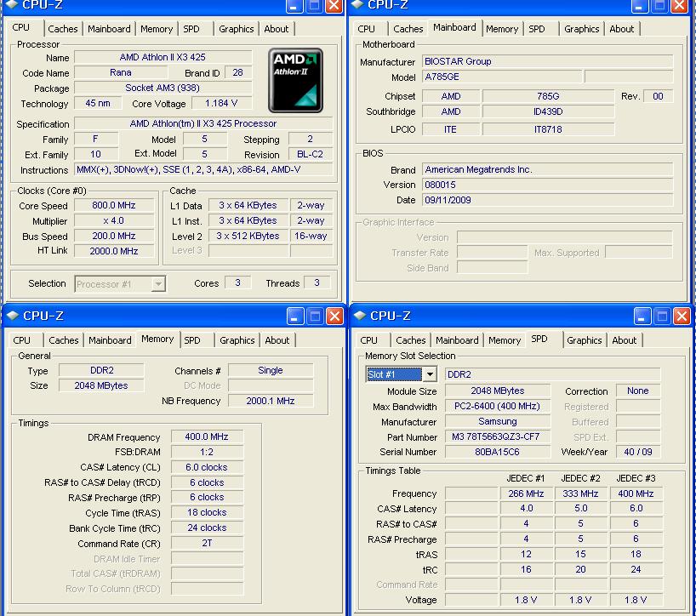Show About tab in the SPD window

(624, 340)
